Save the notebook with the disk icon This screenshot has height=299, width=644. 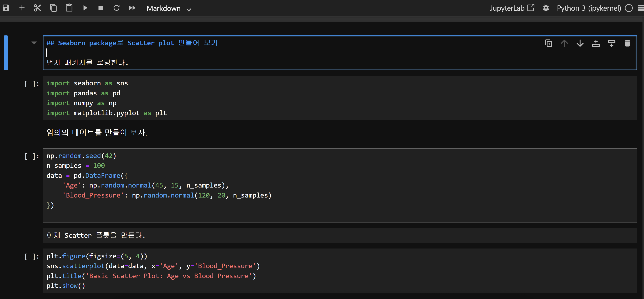[x=6, y=8]
